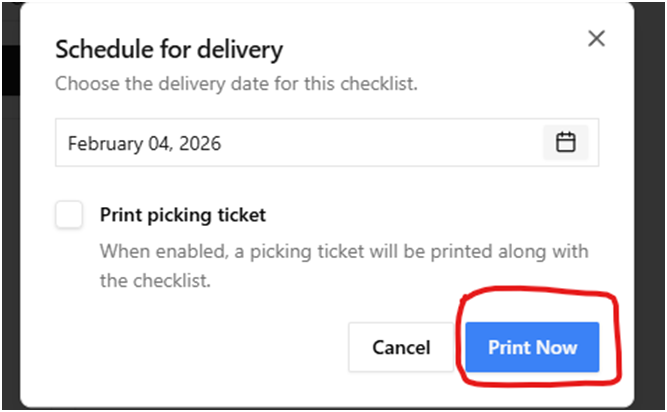The width and height of the screenshot is (667, 412).
Task: Click the Print Now button
Action: tap(532, 348)
